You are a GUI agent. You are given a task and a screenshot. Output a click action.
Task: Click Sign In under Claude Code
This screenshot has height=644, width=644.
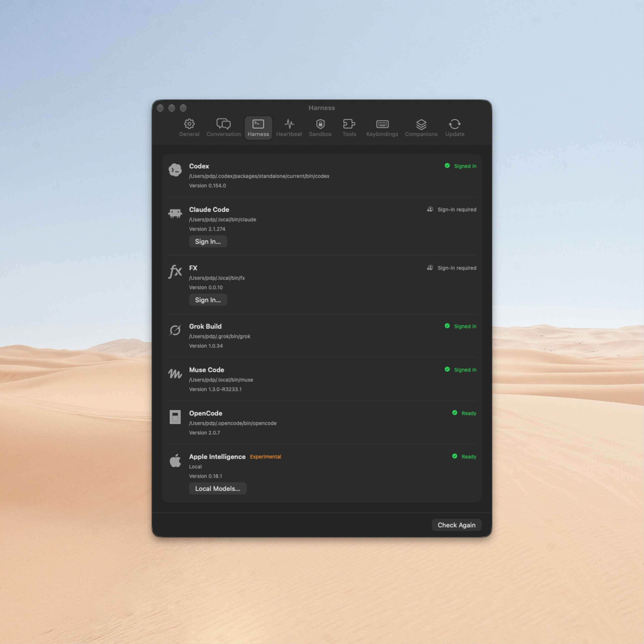[x=208, y=241]
